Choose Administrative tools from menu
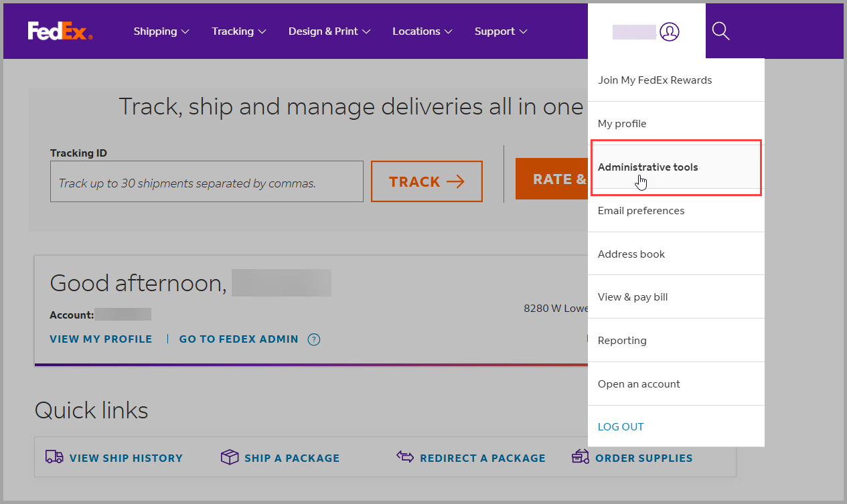 tap(676, 167)
